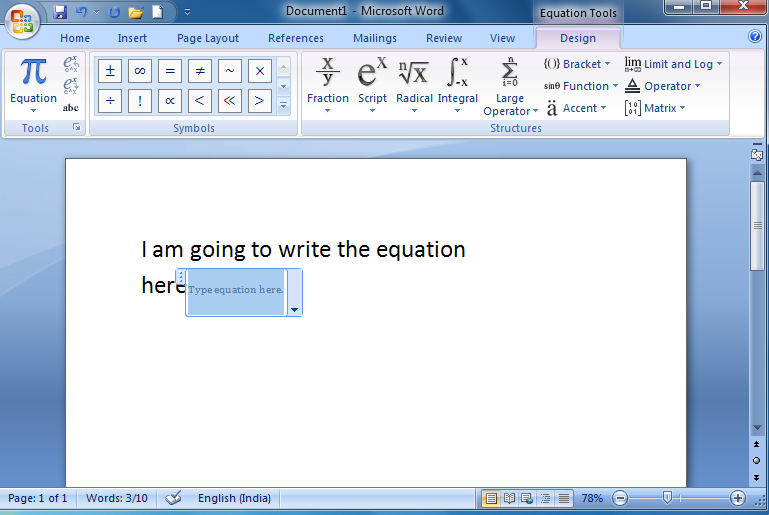The width and height of the screenshot is (769, 515).
Task: Switch to the Home tab
Action: tap(75, 38)
